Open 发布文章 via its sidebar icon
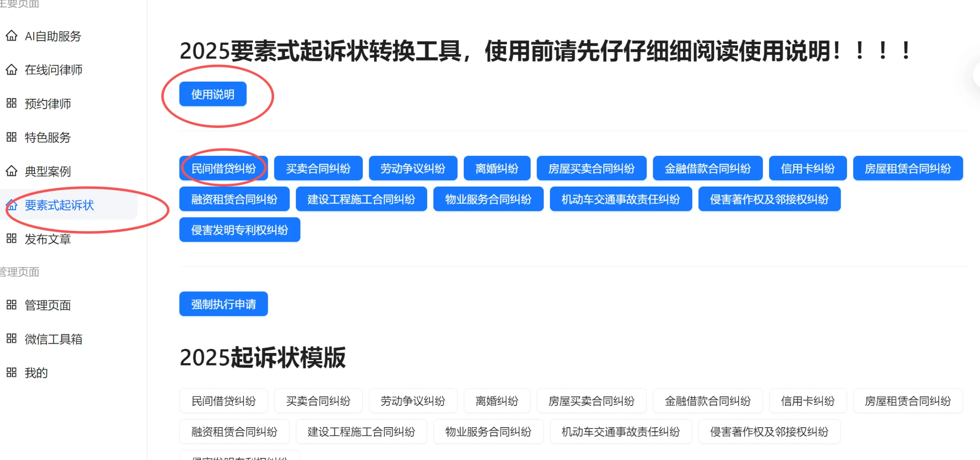Image resolution: width=980 pixels, height=460 pixels. (x=12, y=239)
